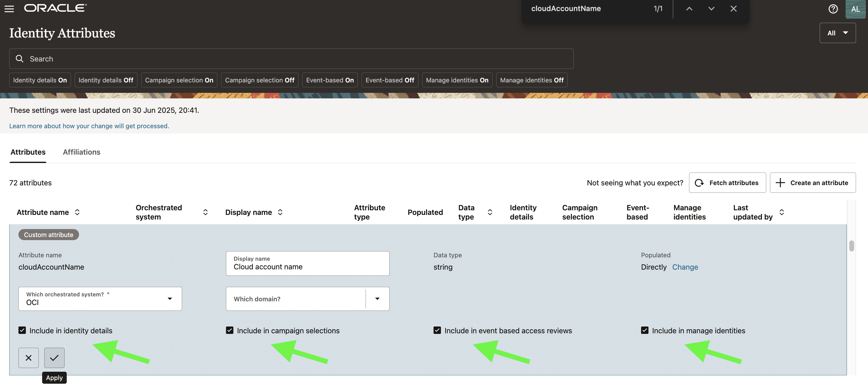
Task: Cancel editing with the X button
Action: (28, 358)
